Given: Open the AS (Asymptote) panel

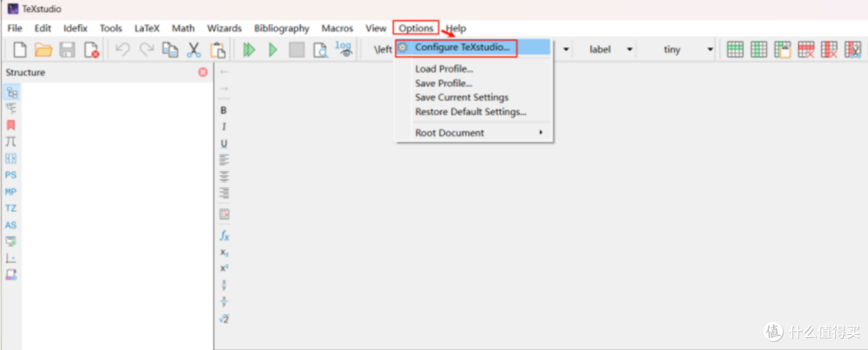Looking at the screenshot, I should tap(11, 225).
